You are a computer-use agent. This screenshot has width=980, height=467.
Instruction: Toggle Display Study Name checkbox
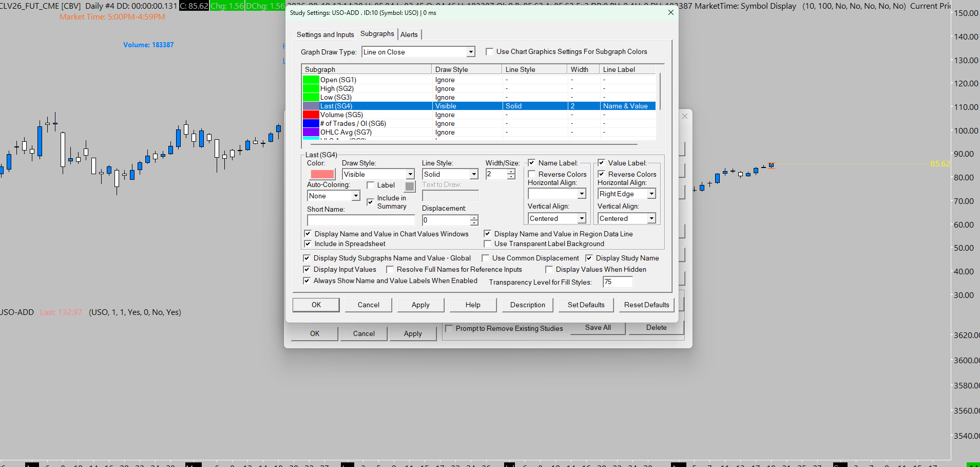tap(589, 258)
